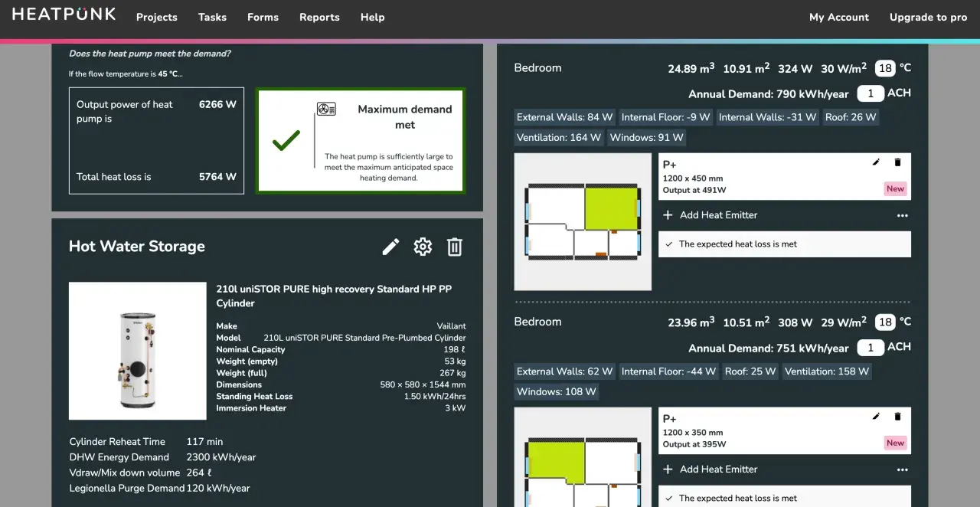Click Legionella Purge Demand 120 kWh/year value

click(x=218, y=489)
